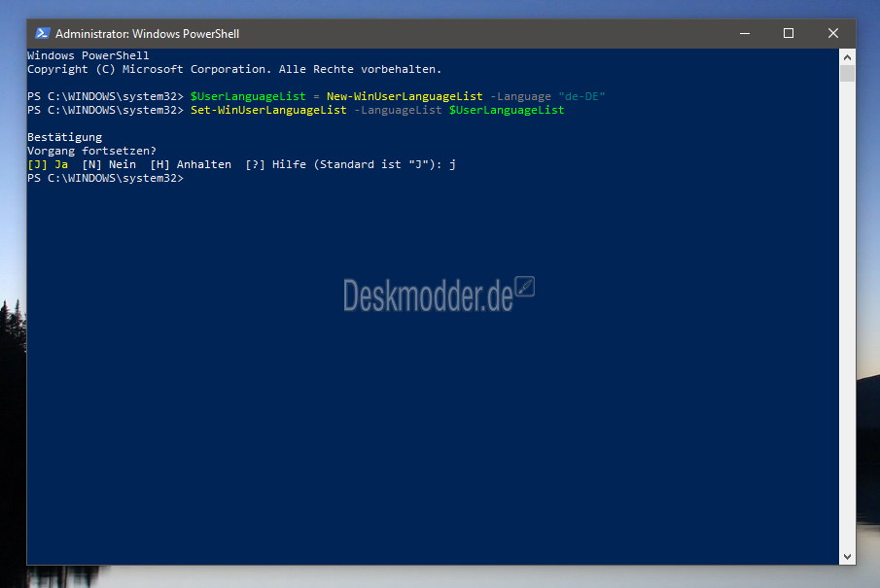880x588 pixels.
Task: Click the 'New-WinUserLanguageList' command text
Action: 405,96
